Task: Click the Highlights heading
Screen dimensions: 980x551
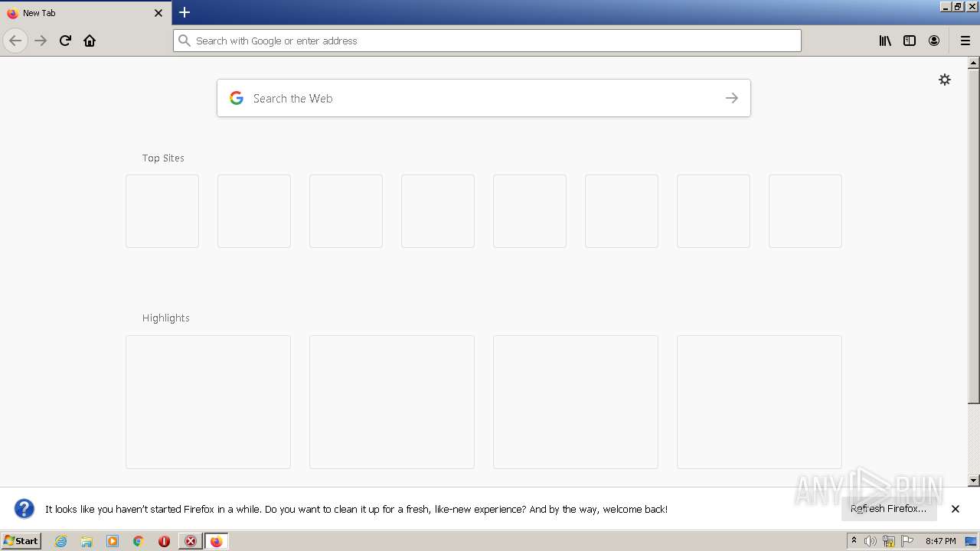Action: [x=165, y=318]
